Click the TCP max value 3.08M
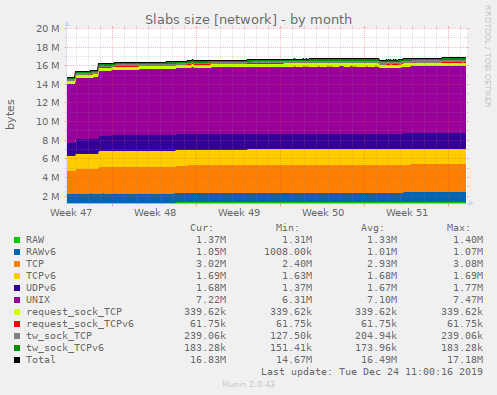The height and width of the screenshot is (395, 497). point(468,264)
